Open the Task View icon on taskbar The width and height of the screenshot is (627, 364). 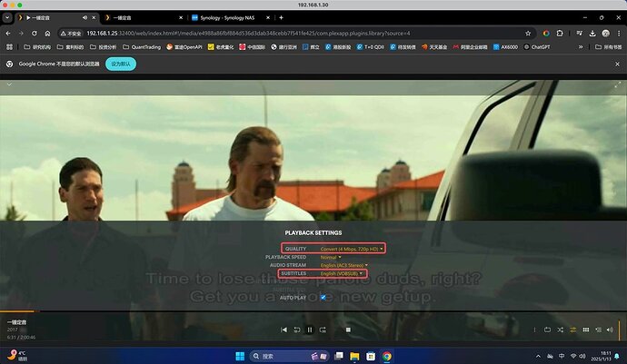339,356
